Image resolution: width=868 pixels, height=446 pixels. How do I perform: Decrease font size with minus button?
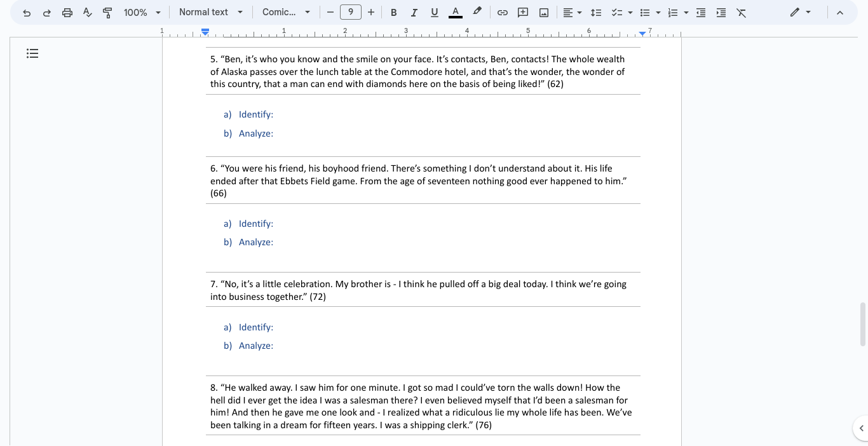pyautogui.click(x=330, y=13)
